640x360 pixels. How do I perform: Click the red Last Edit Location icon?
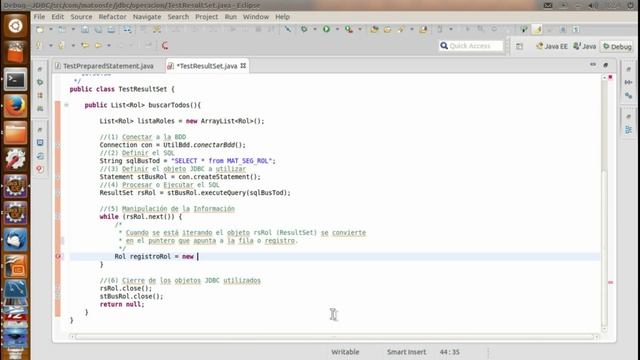click(165, 46)
